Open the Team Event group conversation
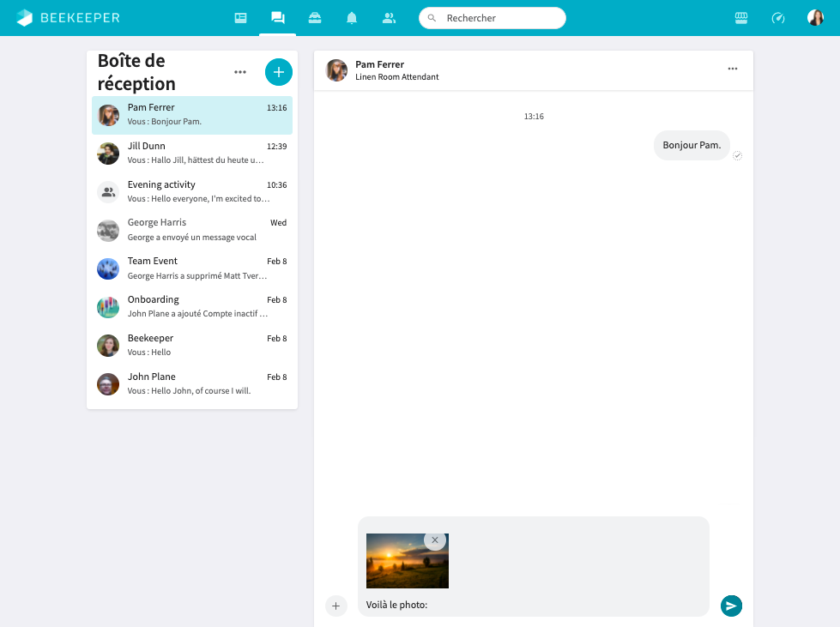The height and width of the screenshot is (627, 840). 192,268
